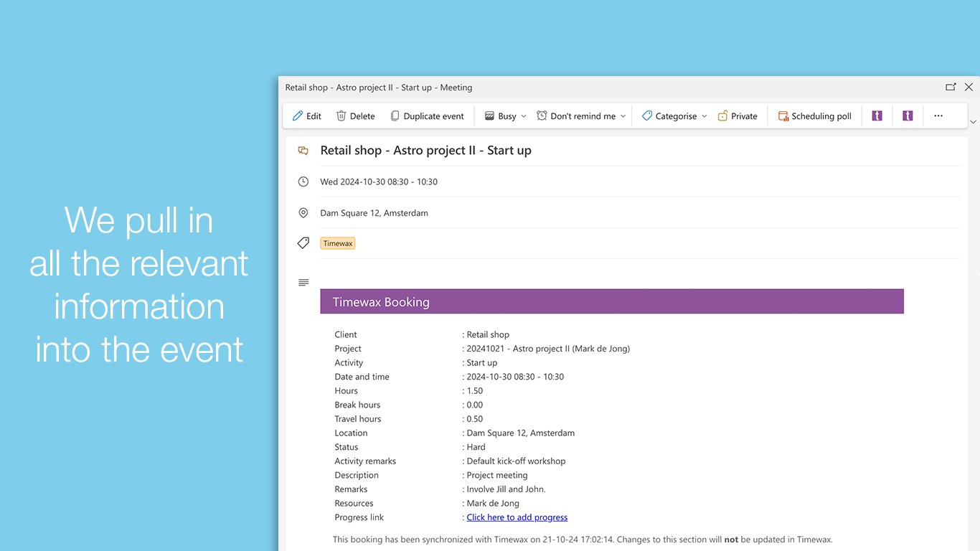Expand the toolbar ribbon chevron
The height and width of the screenshot is (551, 980).
(973, 122)
